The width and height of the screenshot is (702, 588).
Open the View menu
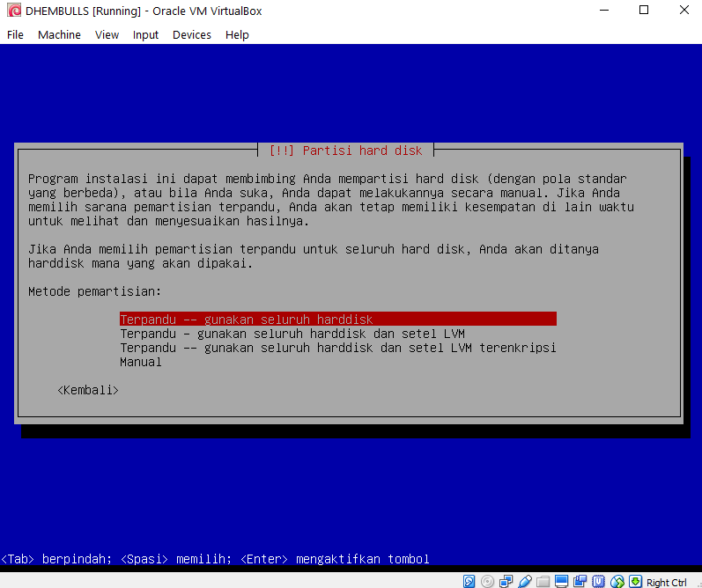click(x=107, y=35)
